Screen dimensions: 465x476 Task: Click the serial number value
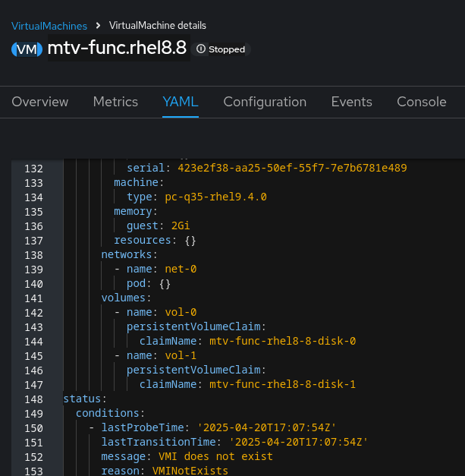tap(292, 168)
